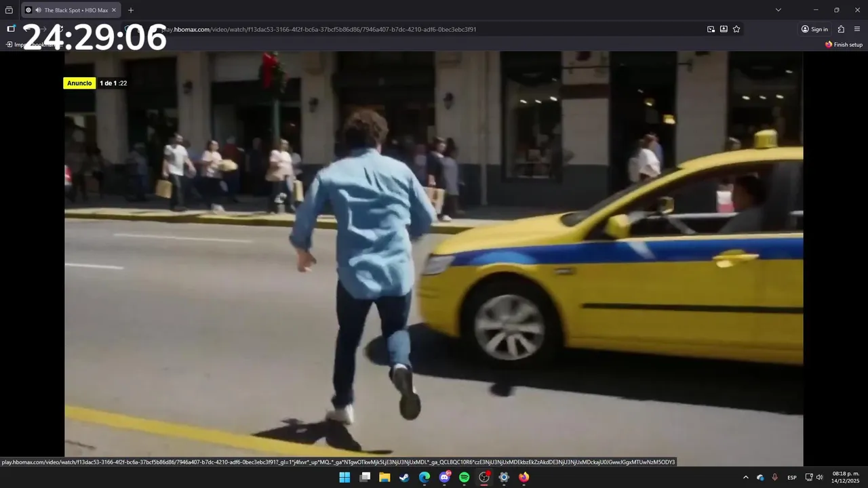The width and height of the screenshot is (868, 488).
Task: Open the clock and date 14/12/2025
Action: [845, 477]
